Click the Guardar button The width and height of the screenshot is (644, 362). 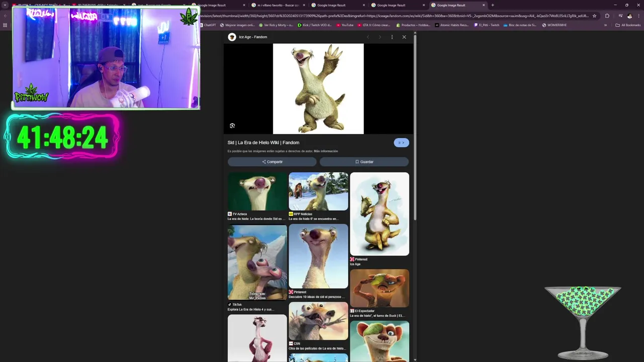[364, 162]
